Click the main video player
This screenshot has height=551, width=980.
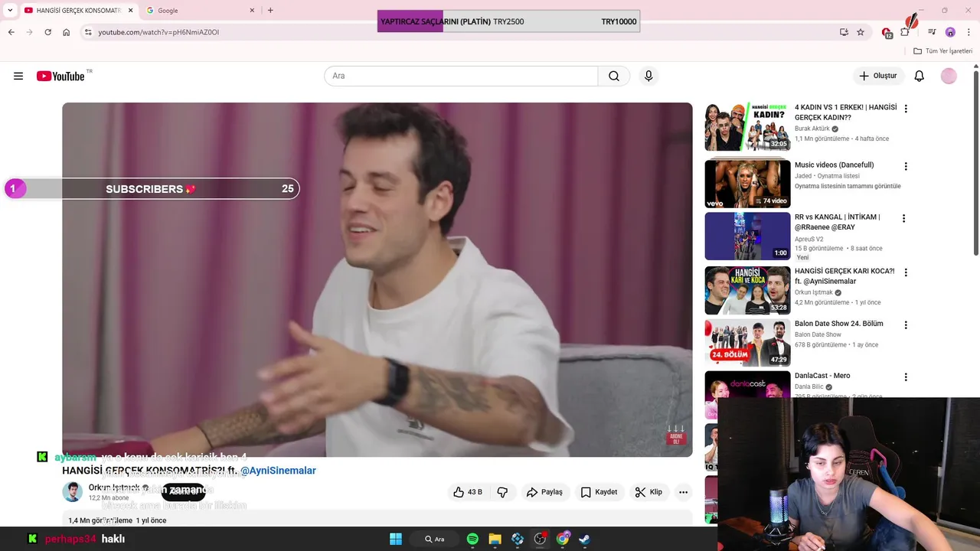[377, 279]
